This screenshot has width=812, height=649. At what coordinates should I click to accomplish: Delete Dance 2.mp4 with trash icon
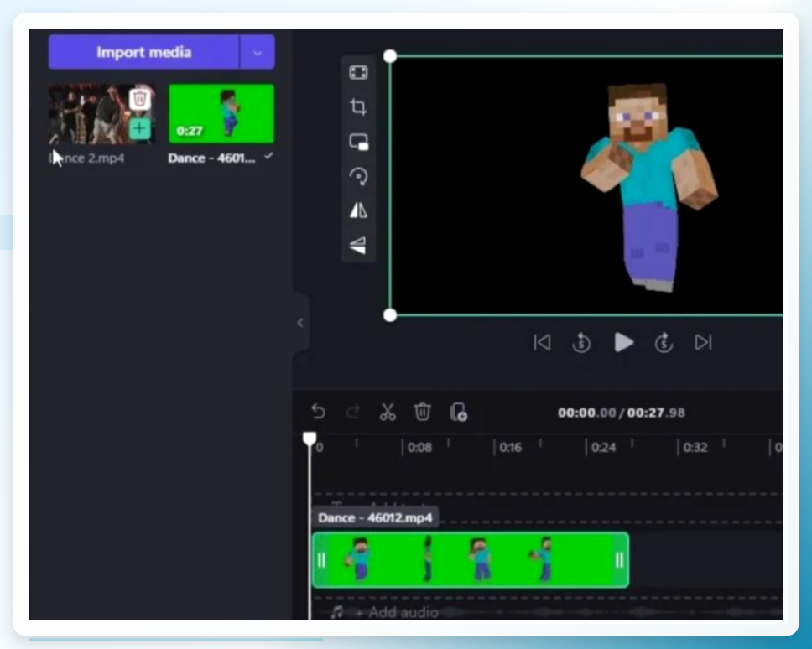pos(139,99)
